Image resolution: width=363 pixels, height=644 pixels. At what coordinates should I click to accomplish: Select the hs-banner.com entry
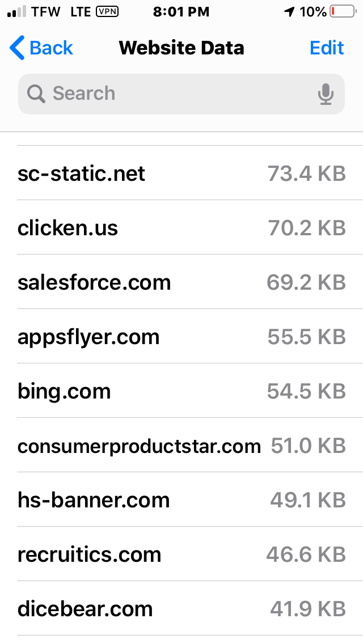(x=181, y=499)
